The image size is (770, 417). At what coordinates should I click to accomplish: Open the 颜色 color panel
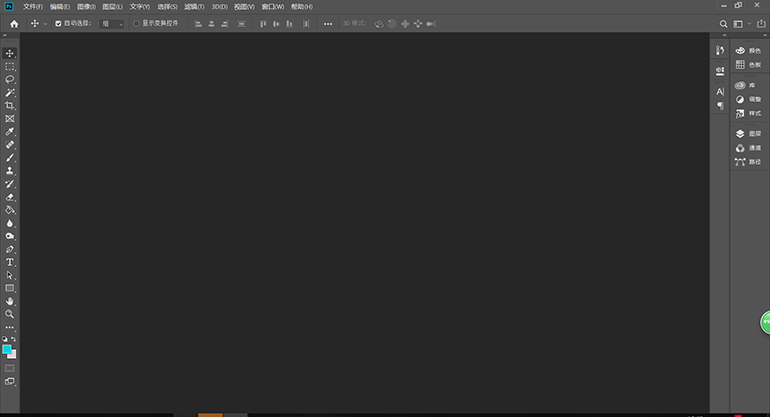pos(748,51)
